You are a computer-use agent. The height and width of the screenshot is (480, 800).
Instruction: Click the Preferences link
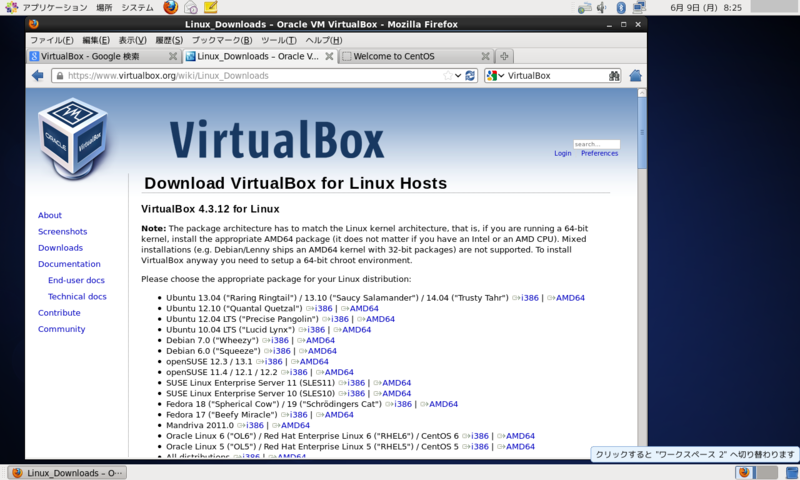[599, 153]
